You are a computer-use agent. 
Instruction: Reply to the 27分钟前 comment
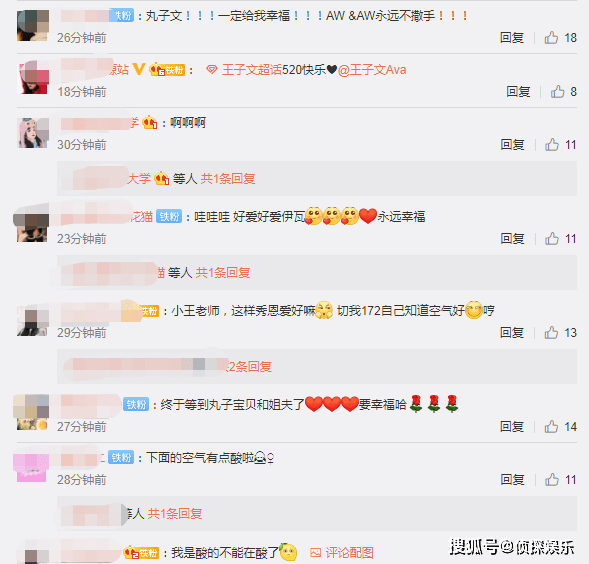tap(512, 426)
